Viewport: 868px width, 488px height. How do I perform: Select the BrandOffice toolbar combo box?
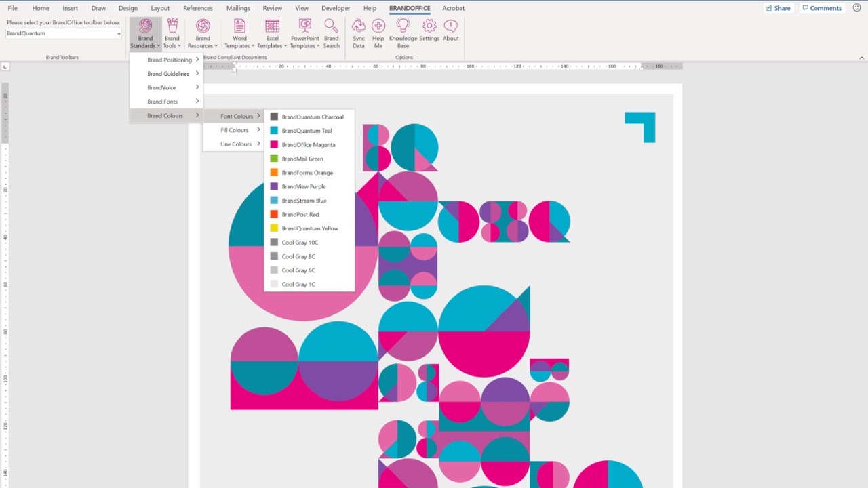tap(64, 33)
